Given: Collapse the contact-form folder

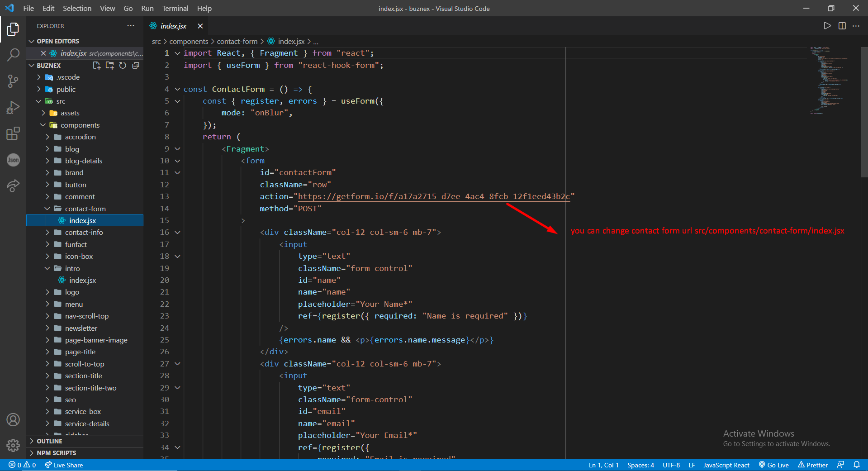Looking at the screenshot, I should pyautogui.click(x=85, y=209).
